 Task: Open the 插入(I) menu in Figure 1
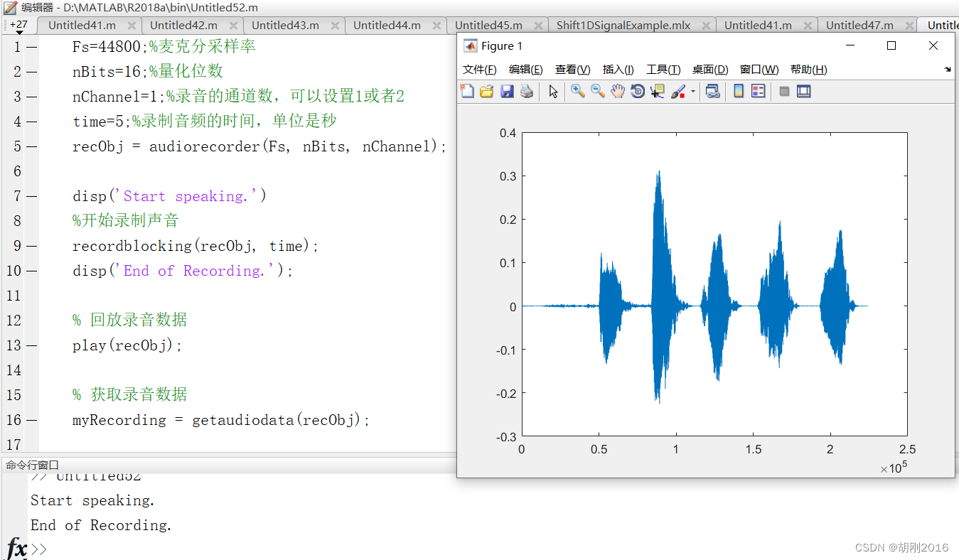tap(618, 70)
